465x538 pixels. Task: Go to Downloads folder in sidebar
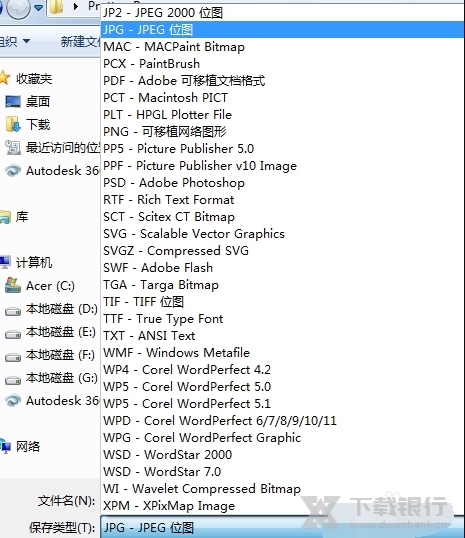click(38, 125)
